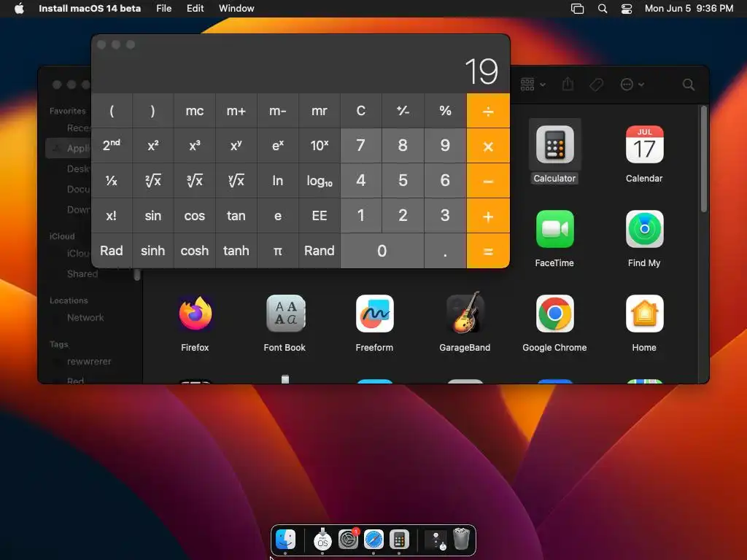The height and width of the screenshot is (560, 747).
Task: Click the calculator C clear key
Action: pos(360,111)
